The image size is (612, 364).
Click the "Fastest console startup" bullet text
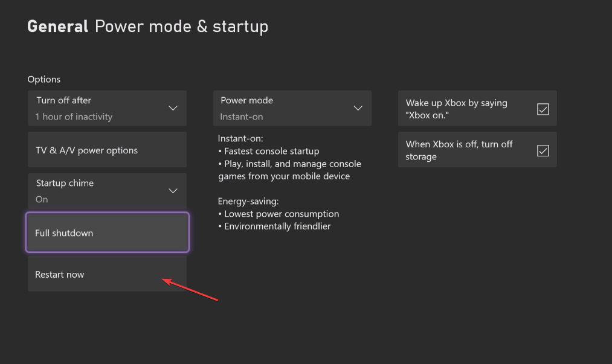pos(271,151)
